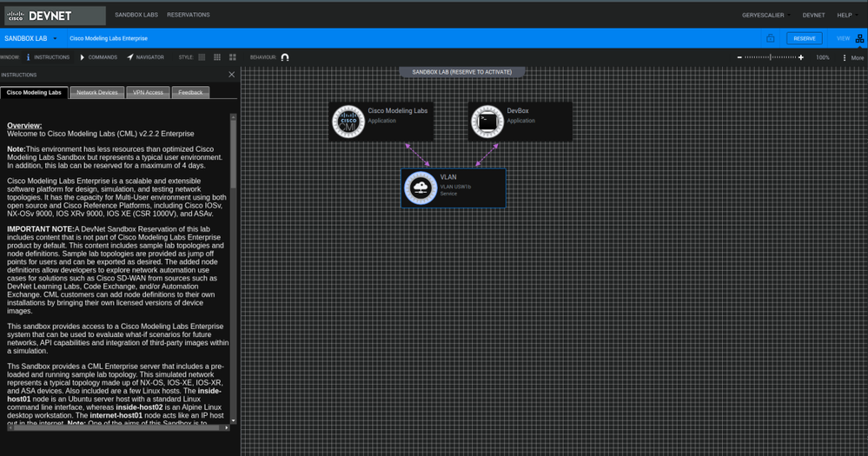This screenshot has height=456, width=868.
Task: Select the Cisco Modeling Labs node label
Action: click(x=397, y=110)
